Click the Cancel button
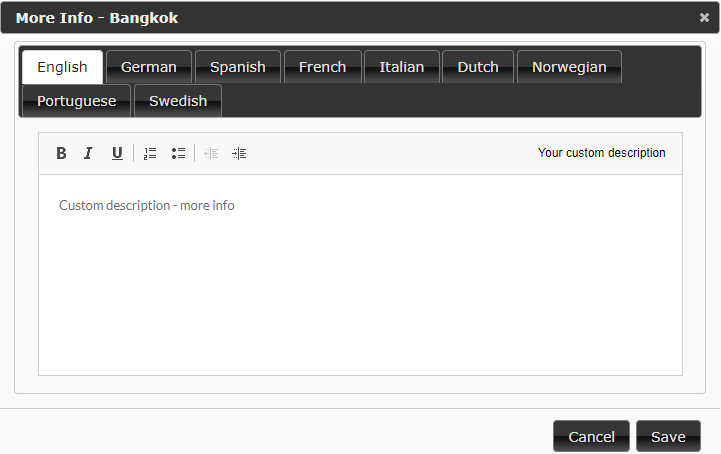Image resolution: width=721 pixels, height=454 pixels. (x=591, y=436)
